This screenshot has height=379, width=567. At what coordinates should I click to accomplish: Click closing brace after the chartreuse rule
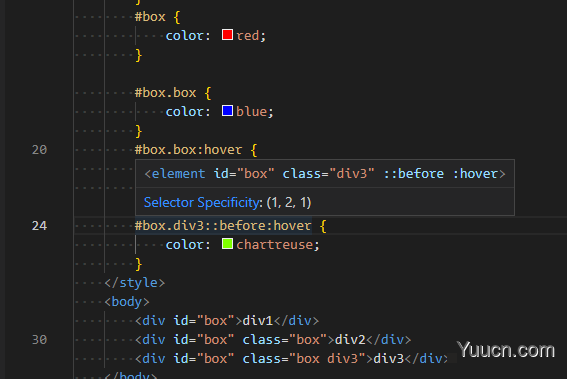pyautogui.click(x=138, y=264)
